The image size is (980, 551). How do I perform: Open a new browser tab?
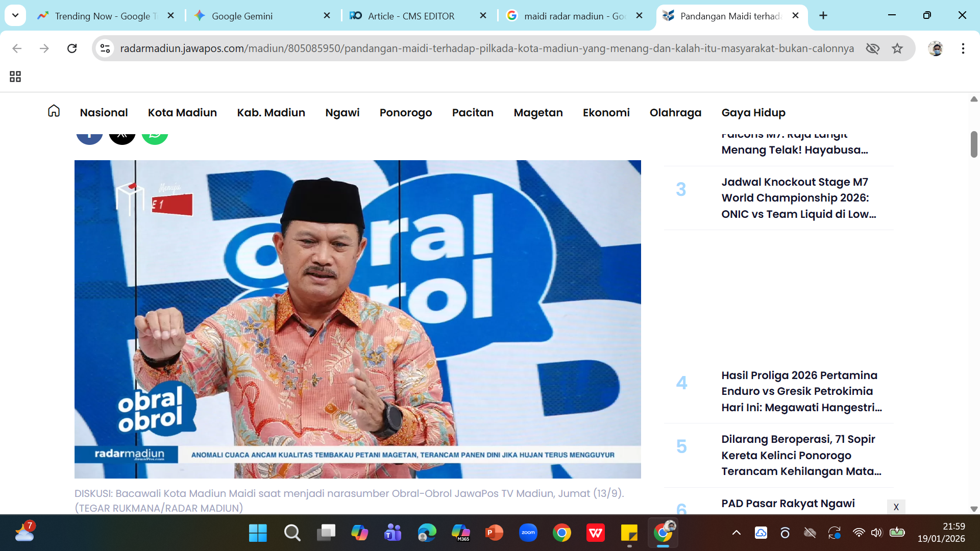(823, 15)
